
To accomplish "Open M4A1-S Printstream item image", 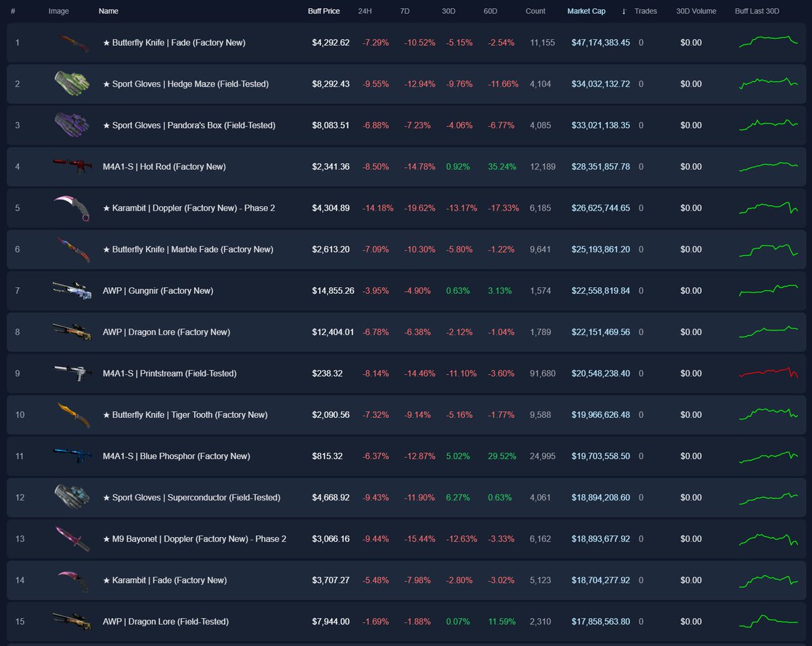I will [x=72, y=373].
